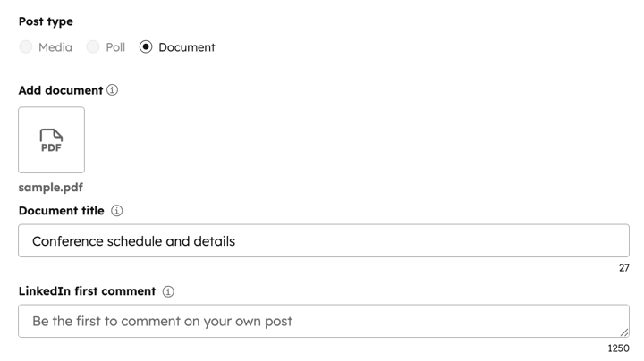Focus the Document title text field

[323, 241]
